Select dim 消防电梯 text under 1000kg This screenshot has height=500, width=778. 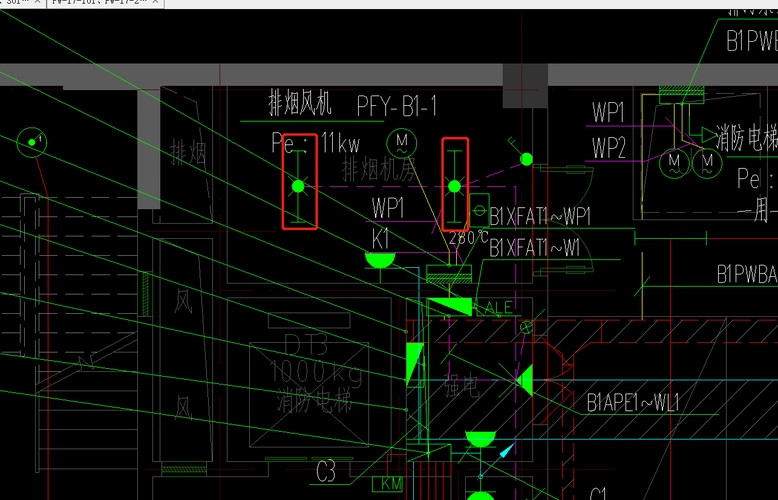(x=315, y=401)
